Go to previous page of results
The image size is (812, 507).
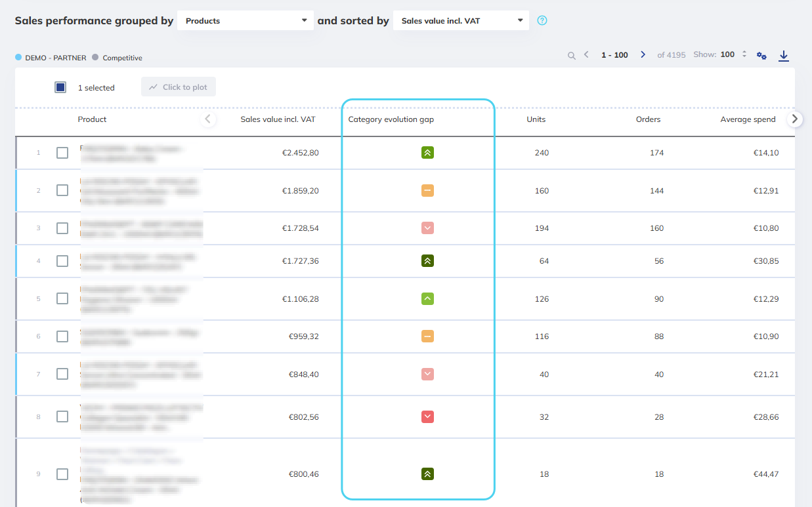[x=586, y=54]
